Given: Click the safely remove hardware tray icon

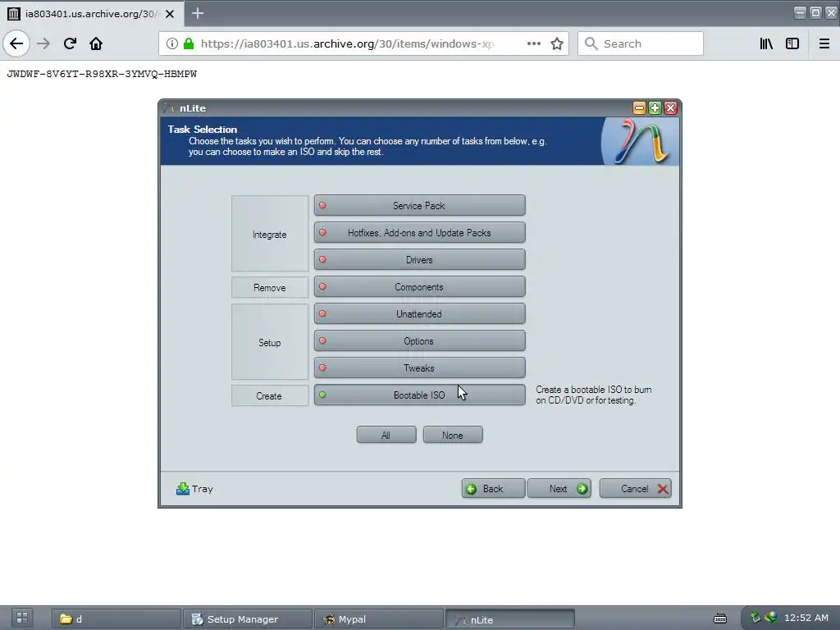Looking at the screenshot, I should coord(756,618).
